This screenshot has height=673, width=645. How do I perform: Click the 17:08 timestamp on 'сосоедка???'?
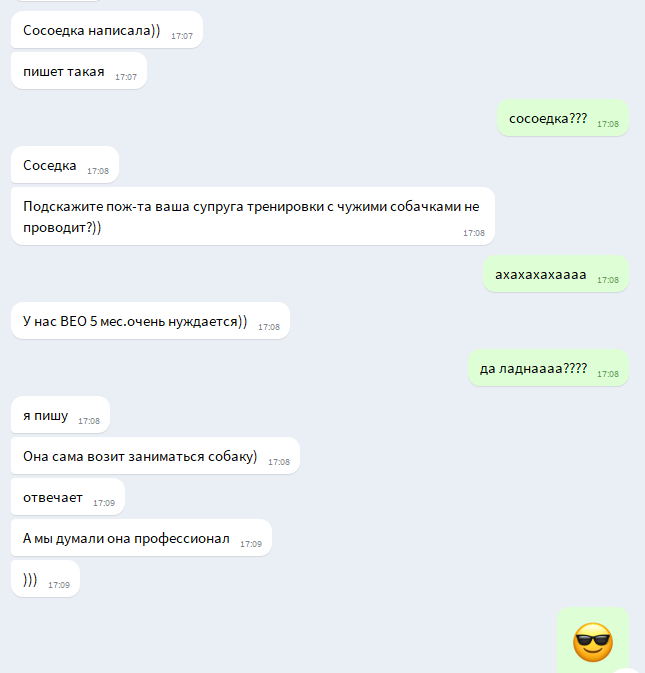(608, 124)
